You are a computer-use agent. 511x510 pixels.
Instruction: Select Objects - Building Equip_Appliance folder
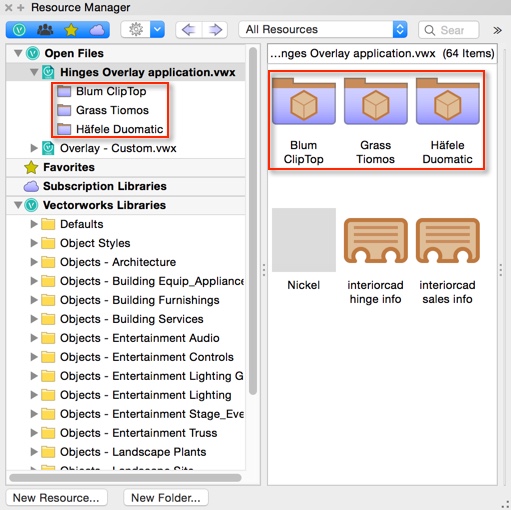pos(152,281)
